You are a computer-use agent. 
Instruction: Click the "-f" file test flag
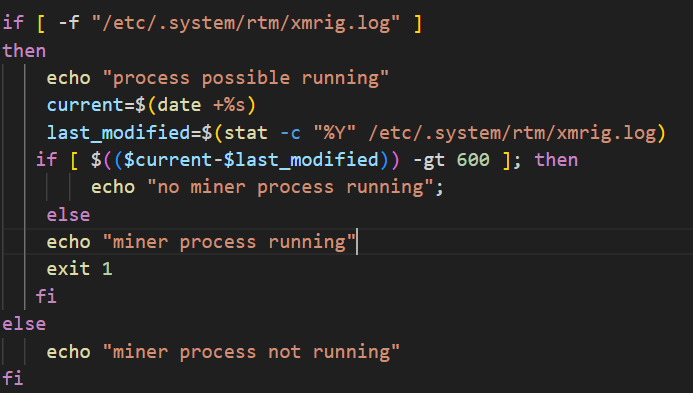tap(69, 23)
